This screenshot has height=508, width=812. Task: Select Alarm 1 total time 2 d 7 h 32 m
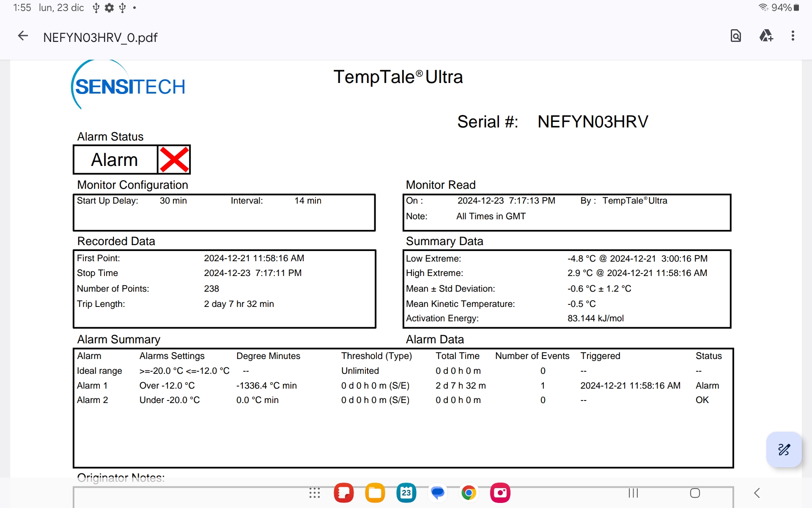tap(461, 386)
